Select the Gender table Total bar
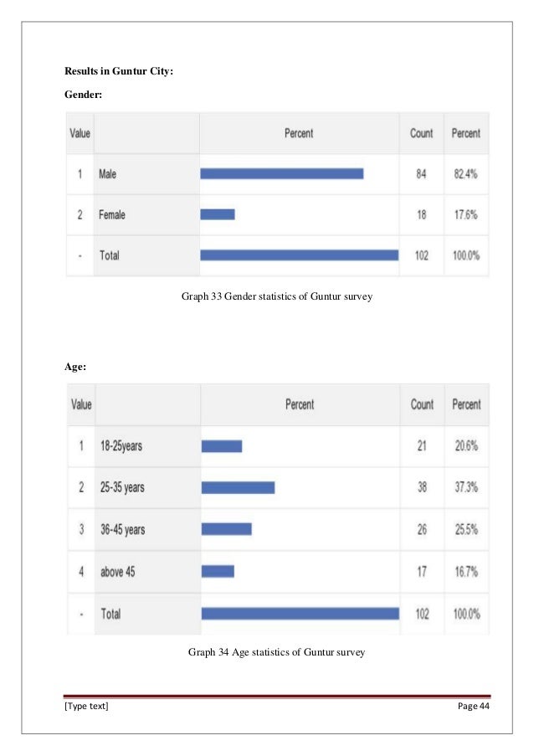The height and width of the screenshot is (756, 534). (299, 255)
